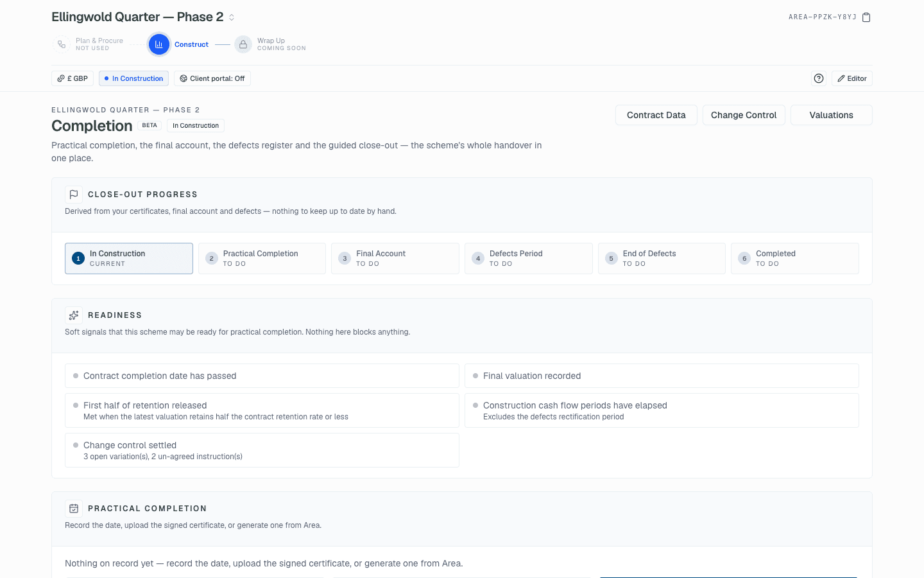Screen dimensions: 924x578
Task: Select step 1 In Construction
Action: (x=129, y=258)
